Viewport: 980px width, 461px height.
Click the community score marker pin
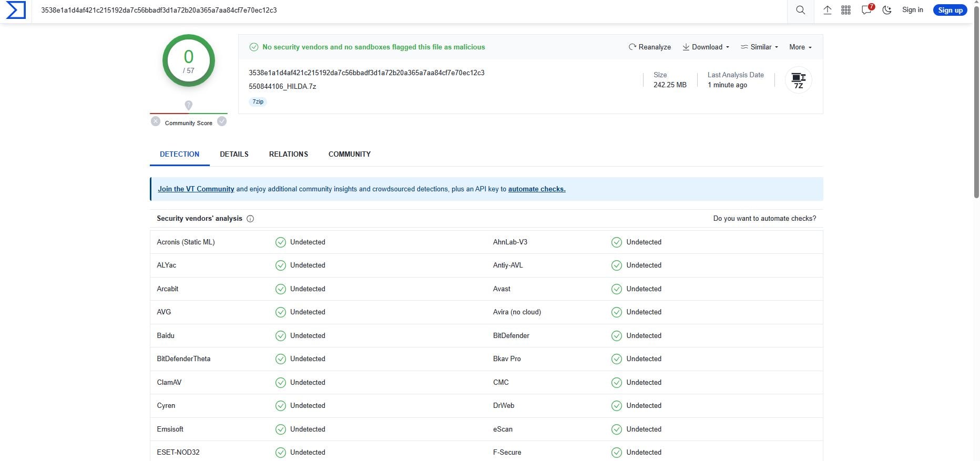click(x=189, y=105)
